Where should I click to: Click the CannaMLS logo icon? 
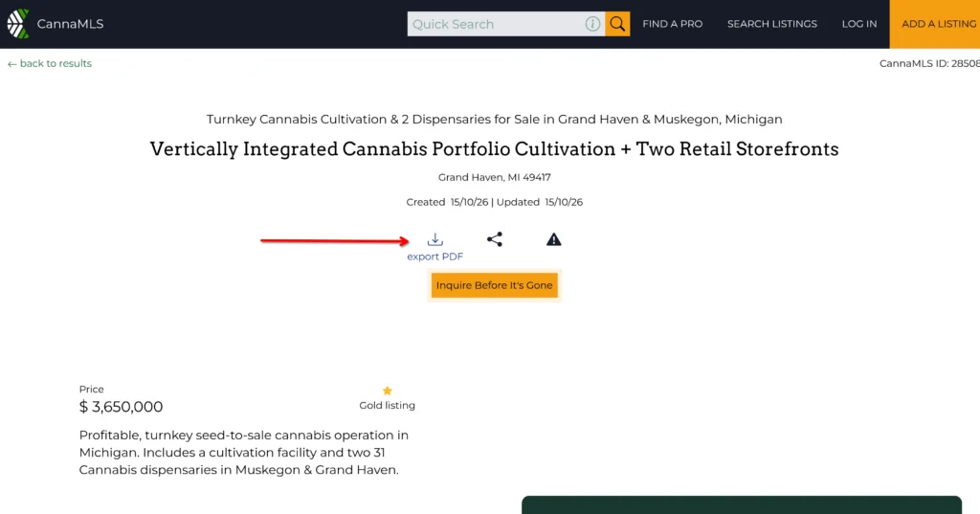tap(18, 24)
